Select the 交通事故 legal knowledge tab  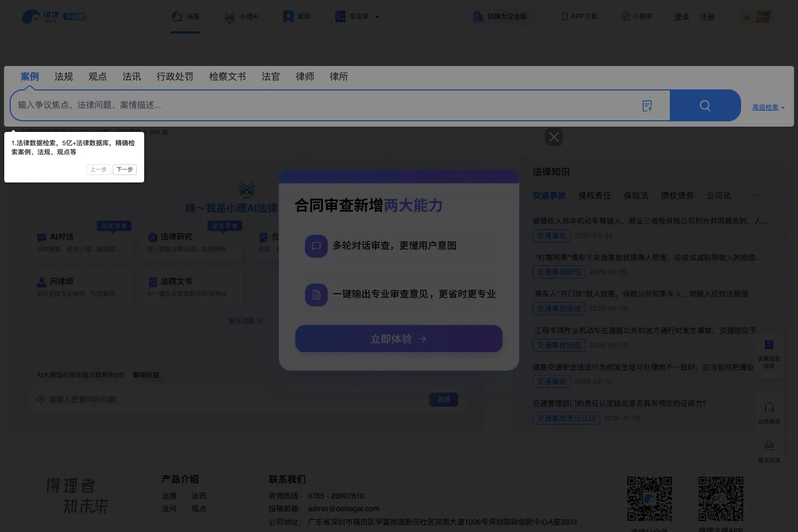pos(549,196)
